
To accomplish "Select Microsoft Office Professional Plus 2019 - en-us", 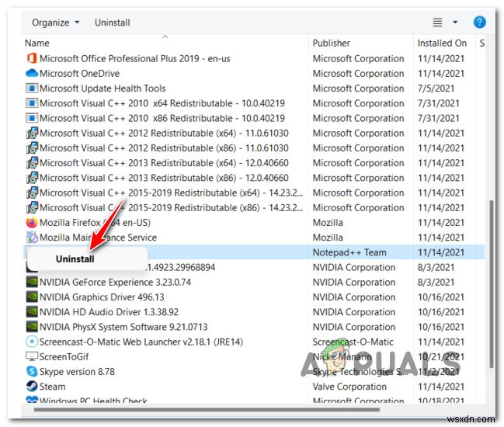I will pos(134,58).
